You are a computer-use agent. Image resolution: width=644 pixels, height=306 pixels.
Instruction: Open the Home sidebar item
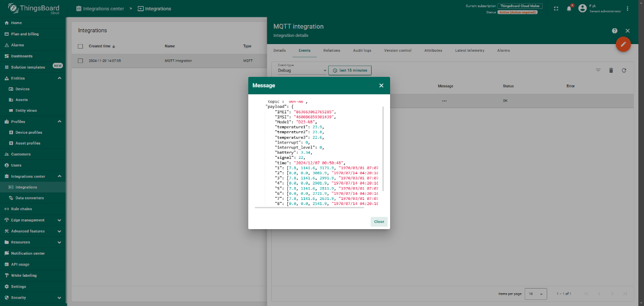(33, 23)
